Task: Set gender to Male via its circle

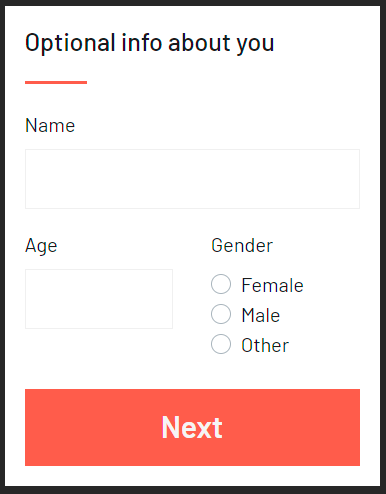Action: [x=221, y=314]
